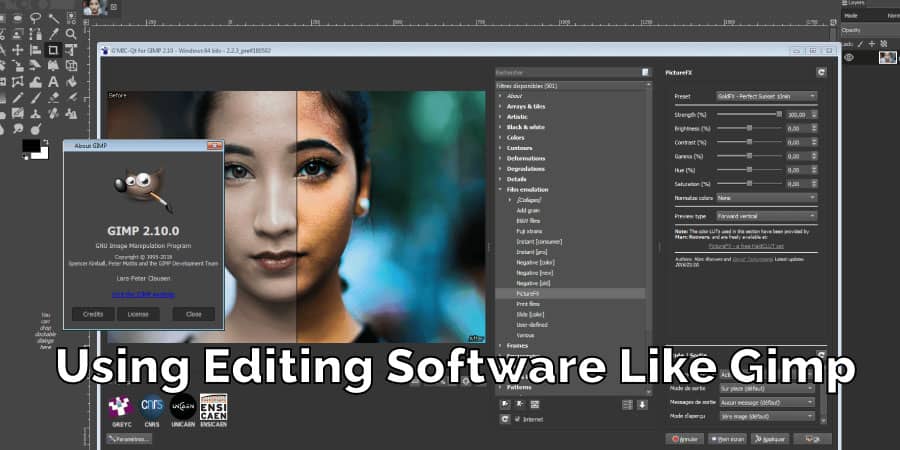Select the Ellipse Select tool
Screen dimensions: 900x450
pyautogui.click(x=18, y=18)
